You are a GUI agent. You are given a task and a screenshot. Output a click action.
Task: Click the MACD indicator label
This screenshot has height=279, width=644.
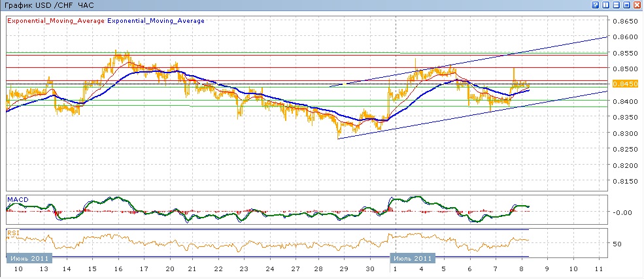pyautogui.click(x=16, y=199)
